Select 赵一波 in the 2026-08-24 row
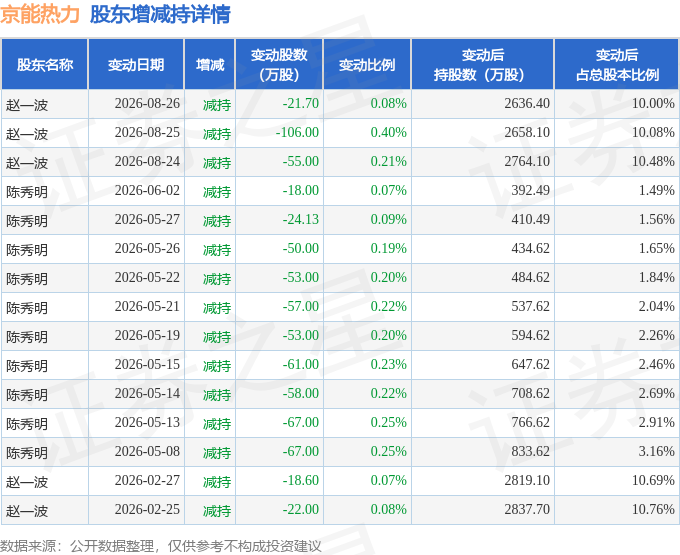680x555 pixels. pos(27,163)
